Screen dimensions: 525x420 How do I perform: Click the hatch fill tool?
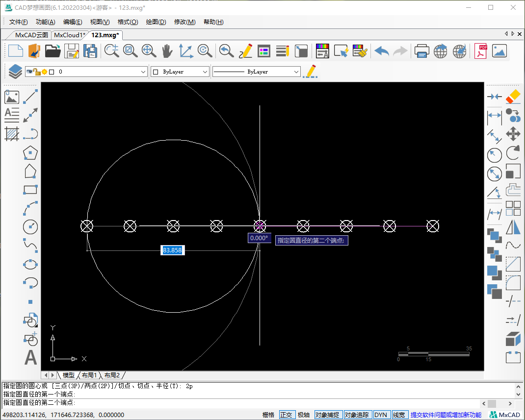(x=12, y=133)
